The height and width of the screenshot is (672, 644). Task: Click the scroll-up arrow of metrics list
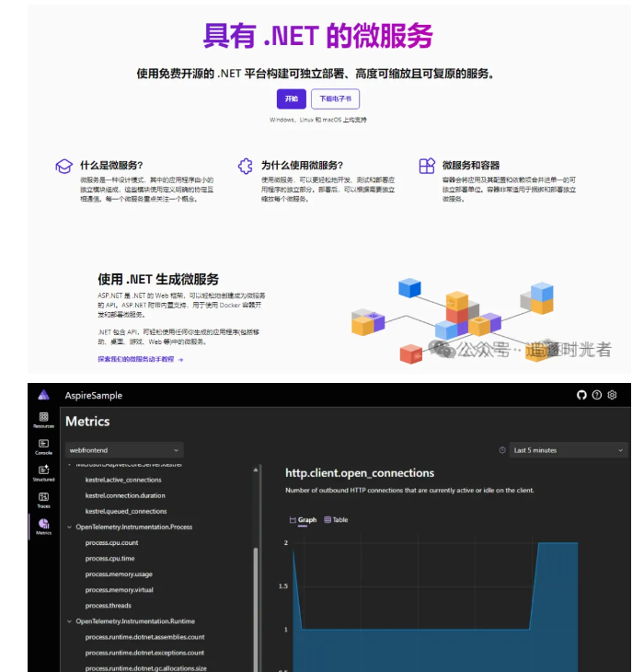256,469
